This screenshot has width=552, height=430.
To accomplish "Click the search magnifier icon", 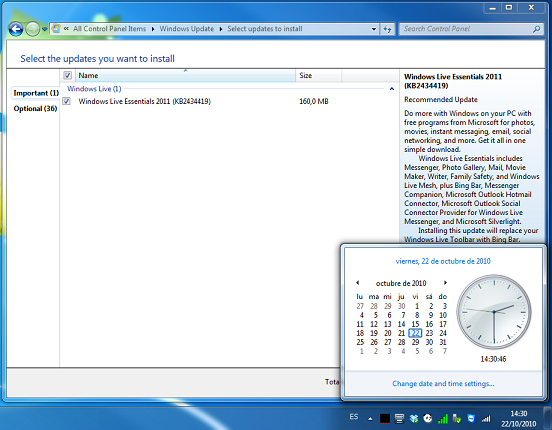I will (x=536, y=29).
